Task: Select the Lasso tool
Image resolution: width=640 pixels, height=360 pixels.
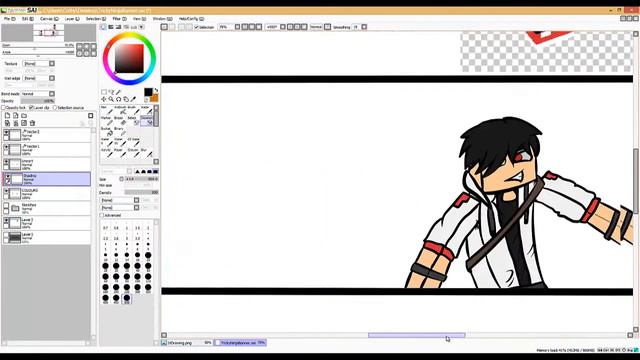Action: (x=111, y=92)
